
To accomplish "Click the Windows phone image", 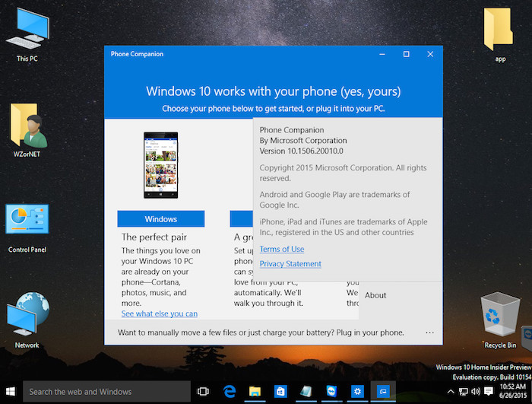I will click(x=161, y=165).
